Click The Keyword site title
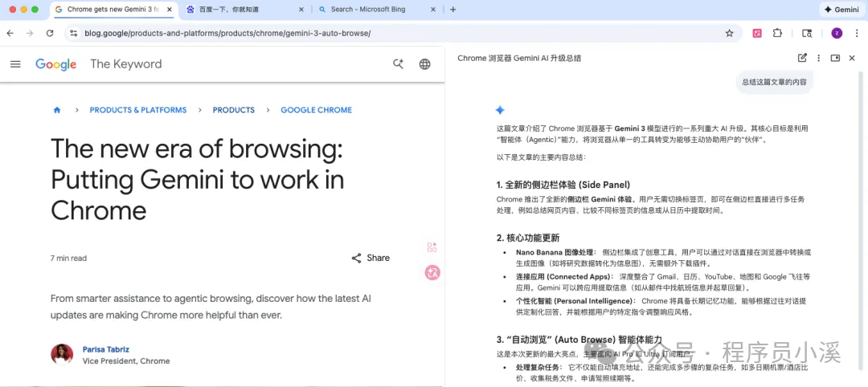This screenshot has width=868, height=387. pos(125,64)
